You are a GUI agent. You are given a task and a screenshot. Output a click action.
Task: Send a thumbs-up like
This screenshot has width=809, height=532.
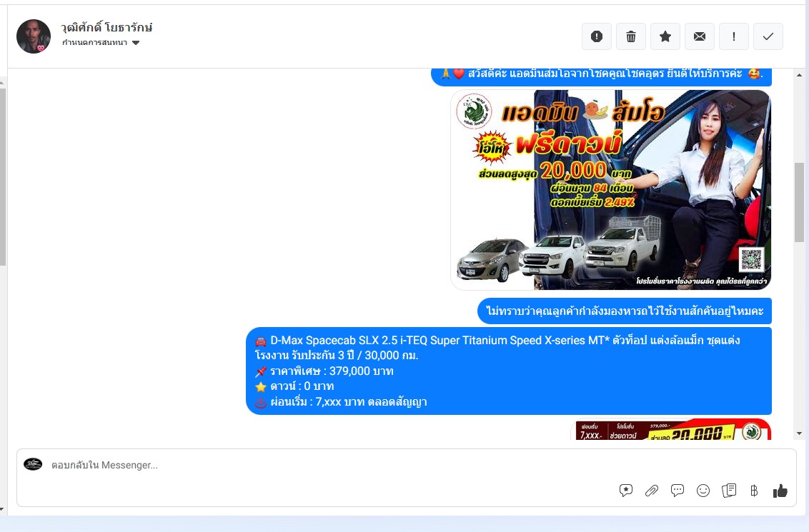(x=780, y=491)
